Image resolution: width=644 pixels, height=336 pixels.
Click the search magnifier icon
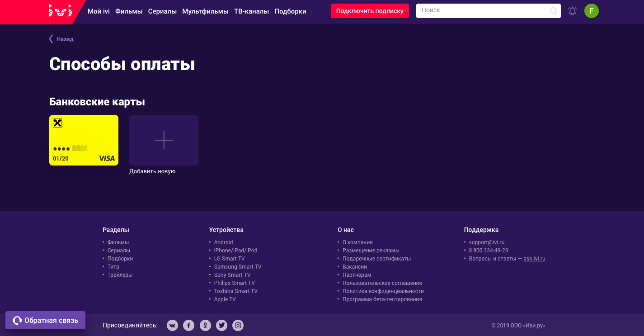pyautogui.click(x=553, y=11)
